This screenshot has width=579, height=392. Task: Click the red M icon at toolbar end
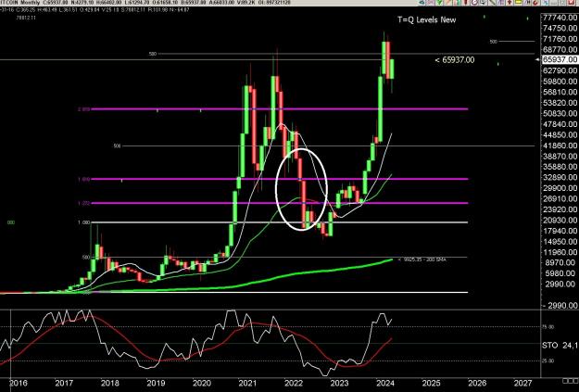click(572, 2)
